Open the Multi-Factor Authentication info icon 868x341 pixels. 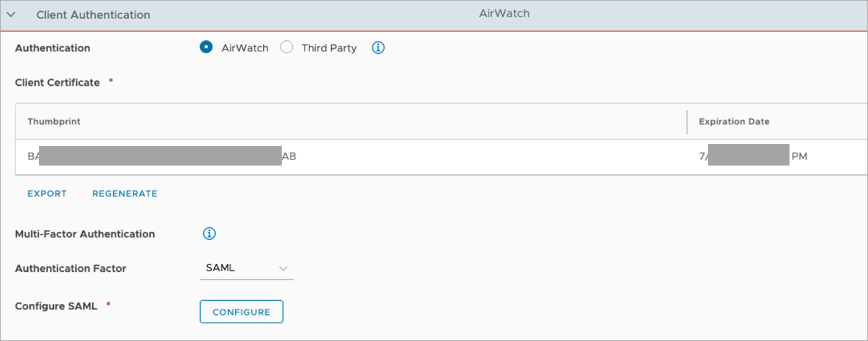coord(209,234)
